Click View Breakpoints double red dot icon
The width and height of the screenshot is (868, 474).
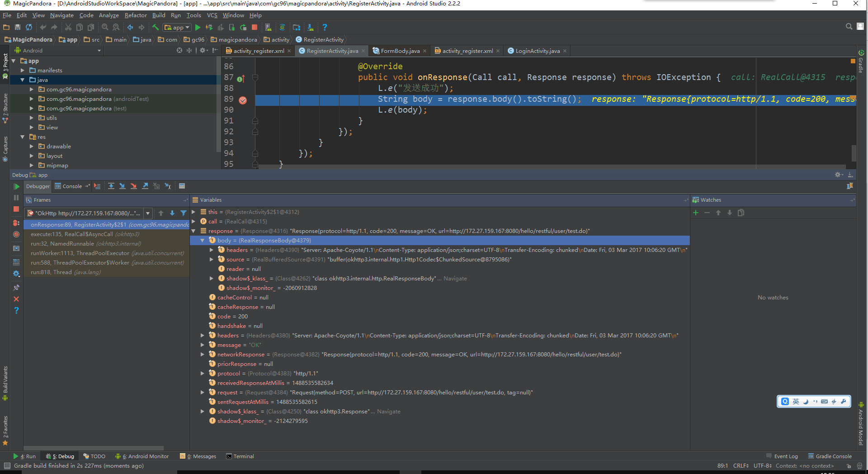16,223
